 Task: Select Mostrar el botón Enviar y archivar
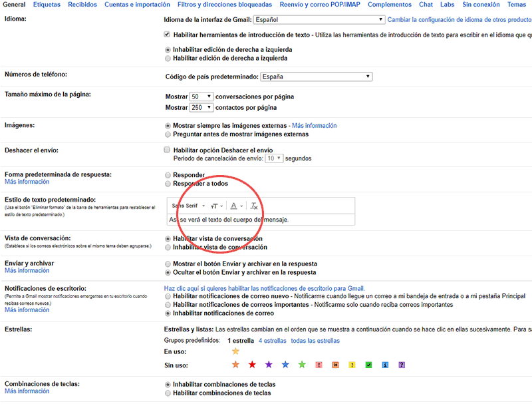(x=168, y=264)
